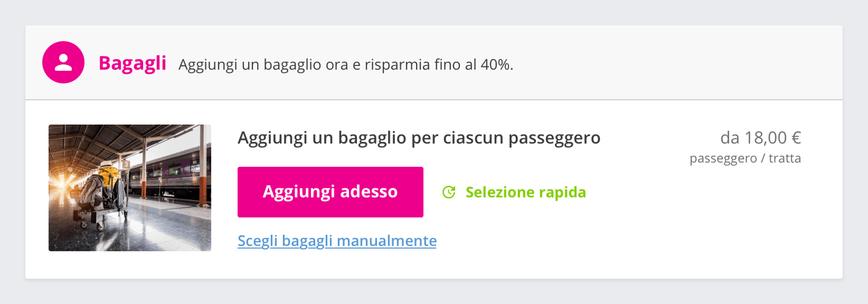Click the "passeggero / tratta" caption

745,158
